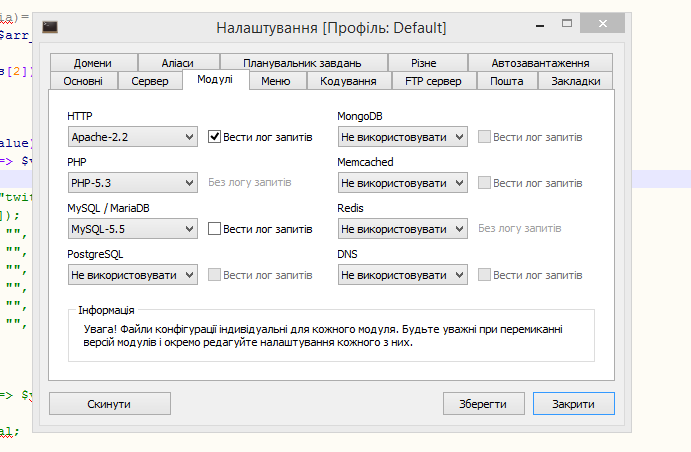The height and width of the screenshot is (452, 691).
Task: Expand the PostgreSQL module dropdown
Action: click(132, 275)
